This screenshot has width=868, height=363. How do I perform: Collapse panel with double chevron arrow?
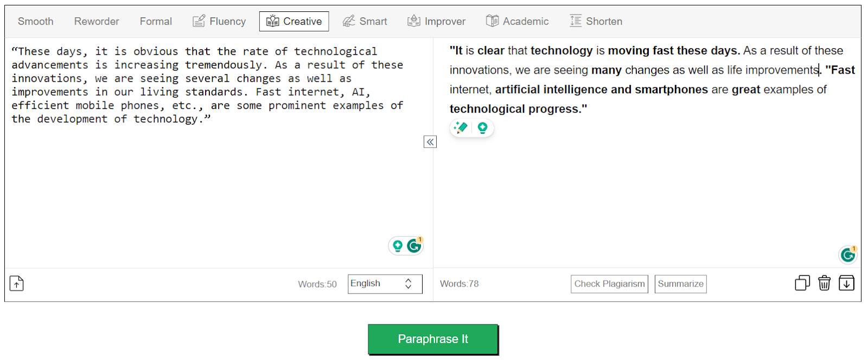(x=430, y=142)
